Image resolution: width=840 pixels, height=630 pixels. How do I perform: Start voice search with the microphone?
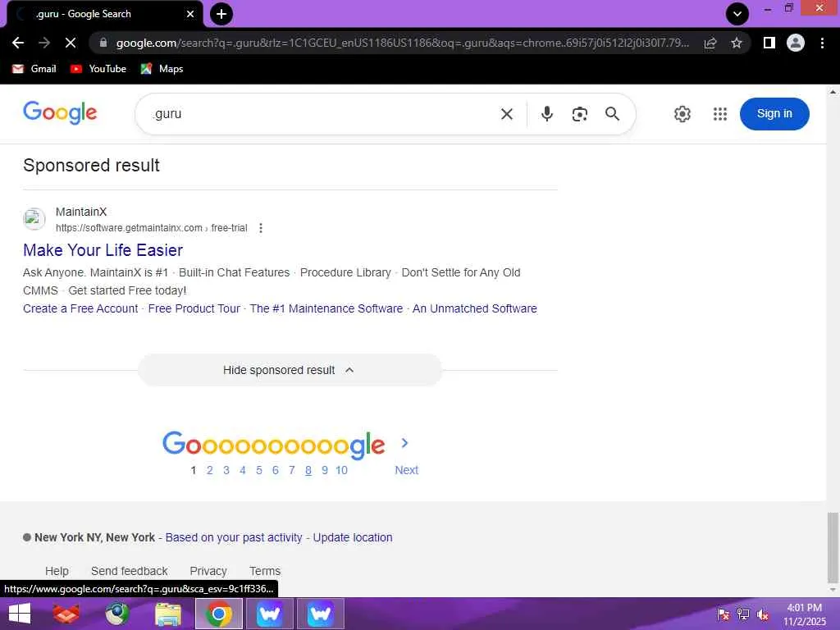[547, 113]
